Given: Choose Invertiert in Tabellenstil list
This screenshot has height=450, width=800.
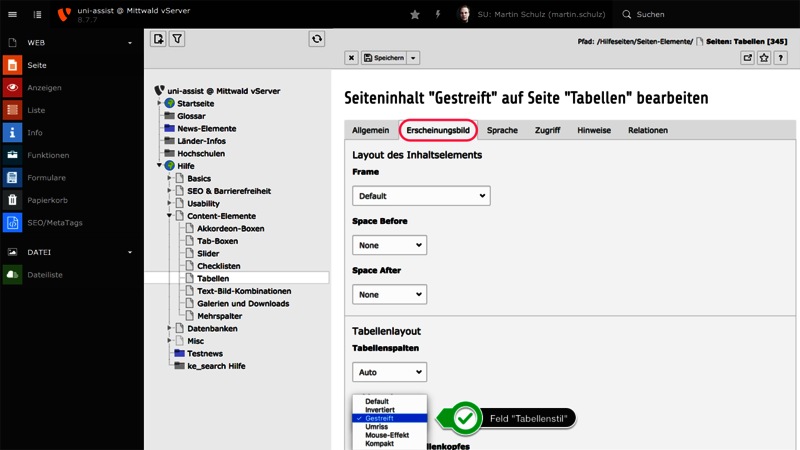Looking at the screenshot, I should pos(389,410).
